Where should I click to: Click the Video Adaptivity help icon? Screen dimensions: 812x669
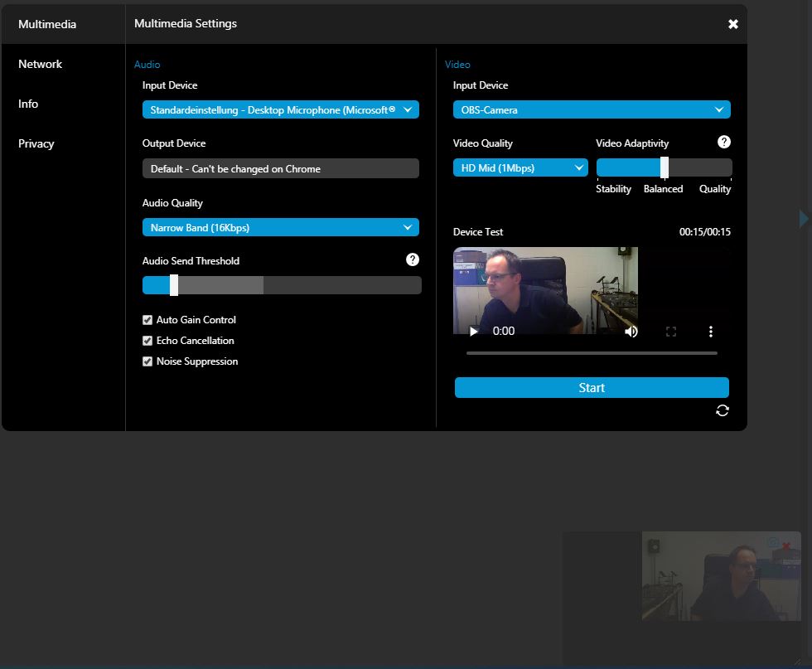(724, 143)
